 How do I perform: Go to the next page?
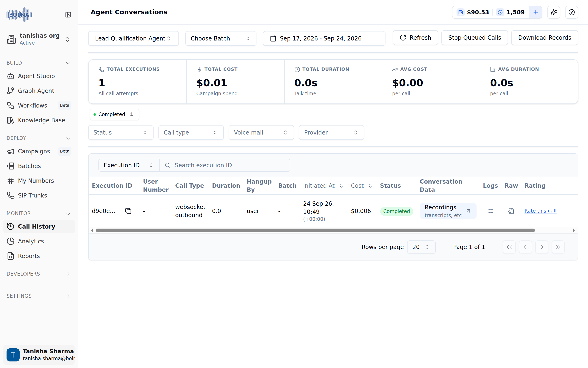(542, 247)
